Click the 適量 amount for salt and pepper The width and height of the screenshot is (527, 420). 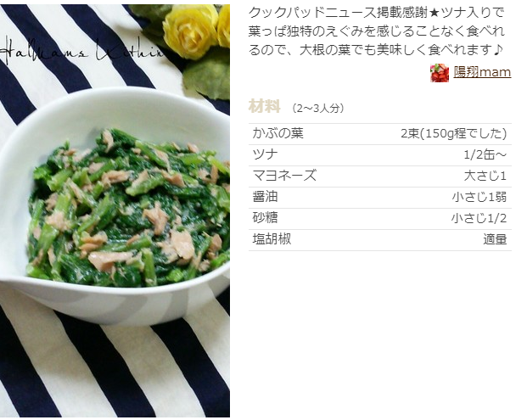[x=495, y=239]
